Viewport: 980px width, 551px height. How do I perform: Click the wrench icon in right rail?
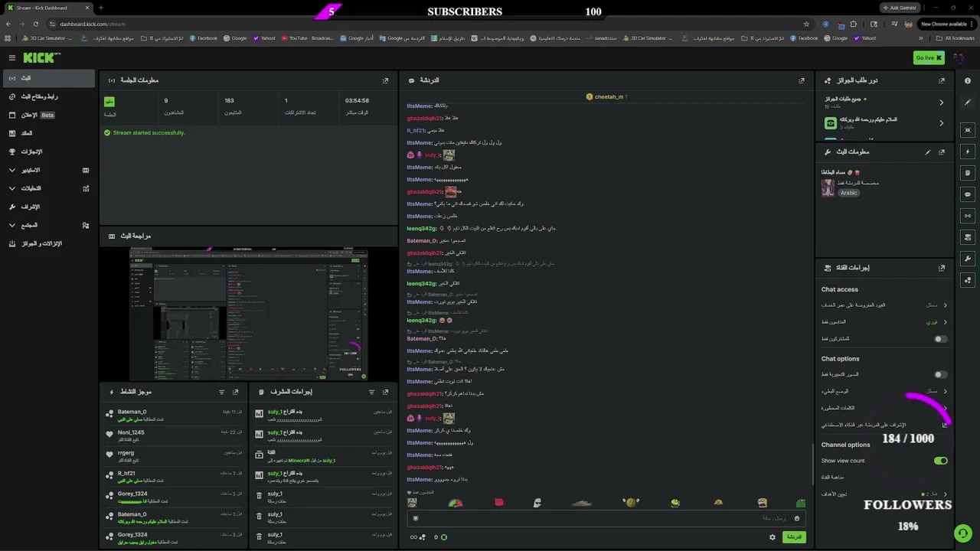click(x=968, y=259)
